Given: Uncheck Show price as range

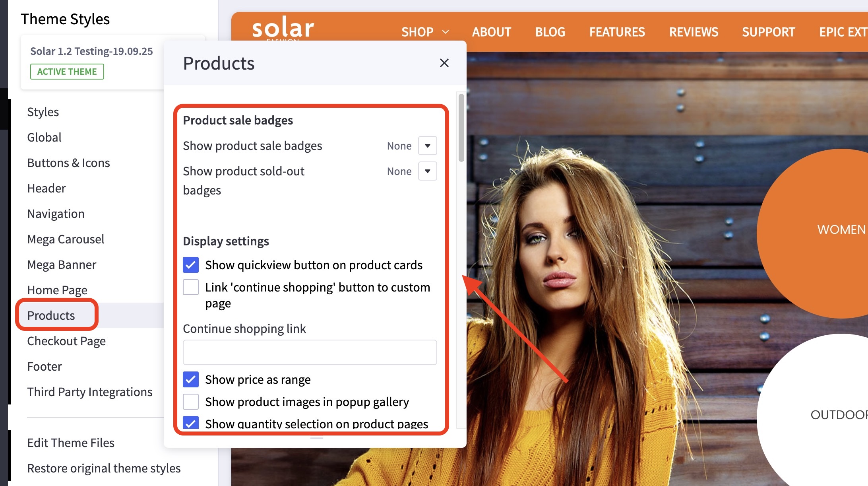Looking at the screenshot, I should click(191, 379).
